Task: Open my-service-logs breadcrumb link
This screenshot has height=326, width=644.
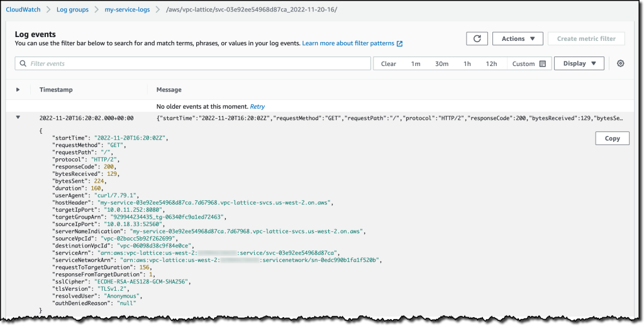Action: tap(127, 10)
